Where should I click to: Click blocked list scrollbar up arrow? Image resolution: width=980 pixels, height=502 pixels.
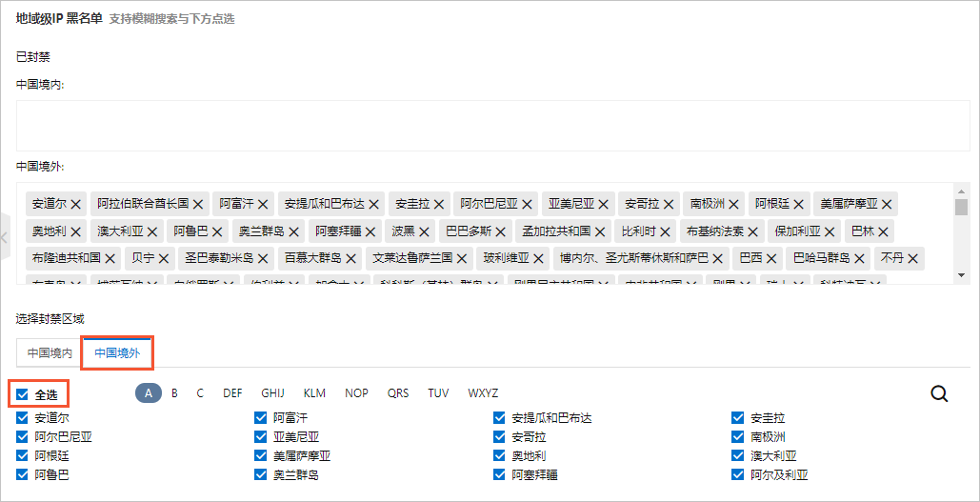tap(962, 191)
